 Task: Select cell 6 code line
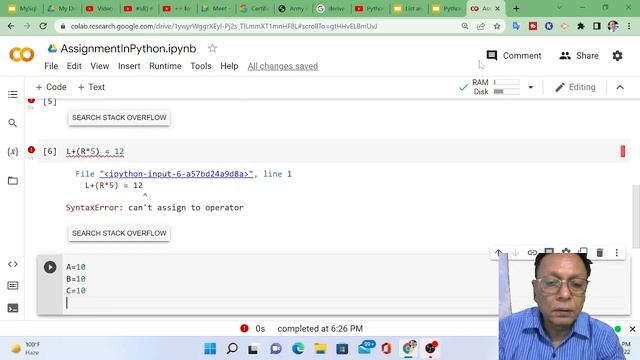tap(95, 151)
